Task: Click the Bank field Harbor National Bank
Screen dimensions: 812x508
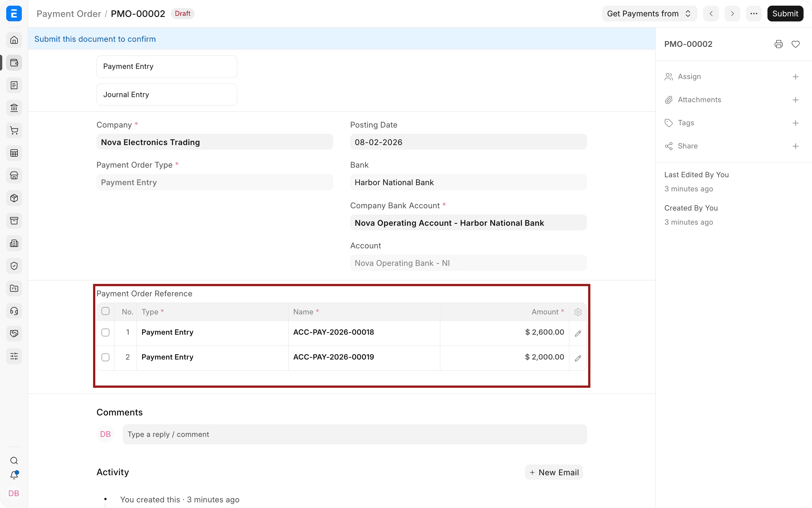Action: (468, 182)
